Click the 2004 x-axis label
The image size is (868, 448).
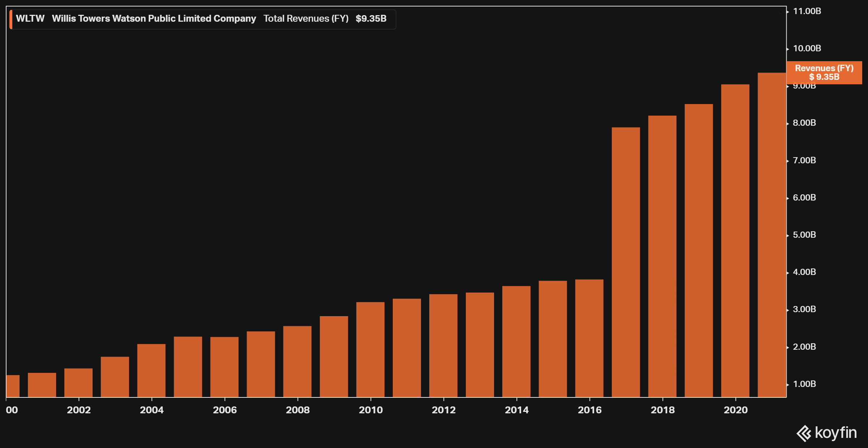click(152, 410)
